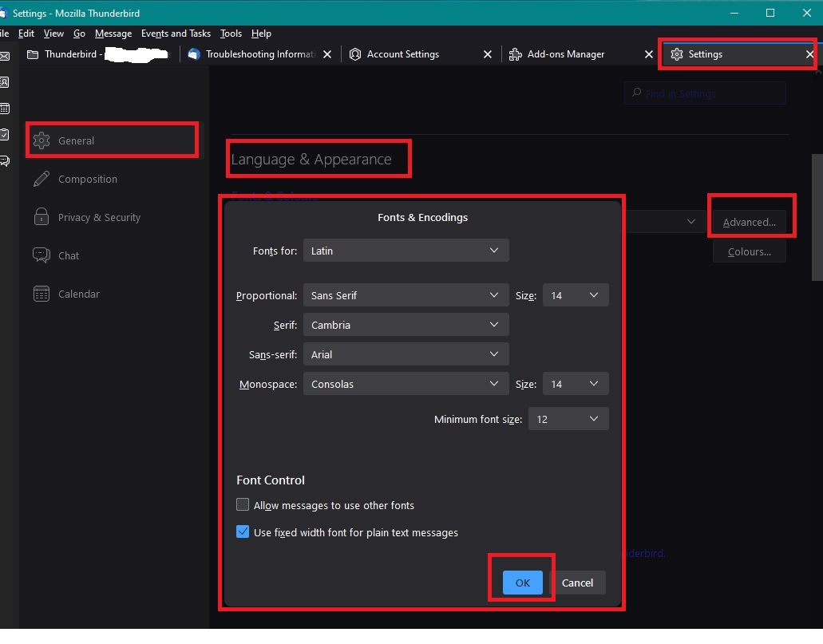Open the Fonts for Latin dropdown
Viewport: 823px width, 644px height.
click(x=406, y=251)
